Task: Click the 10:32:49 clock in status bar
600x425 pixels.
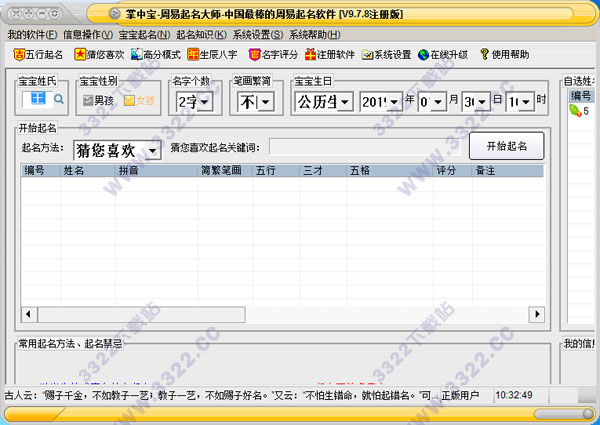Action: coord(514,395)
